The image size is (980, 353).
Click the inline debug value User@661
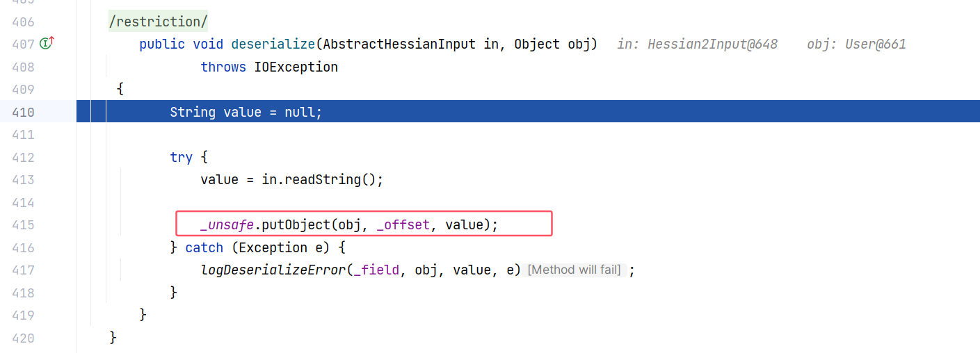875,44
